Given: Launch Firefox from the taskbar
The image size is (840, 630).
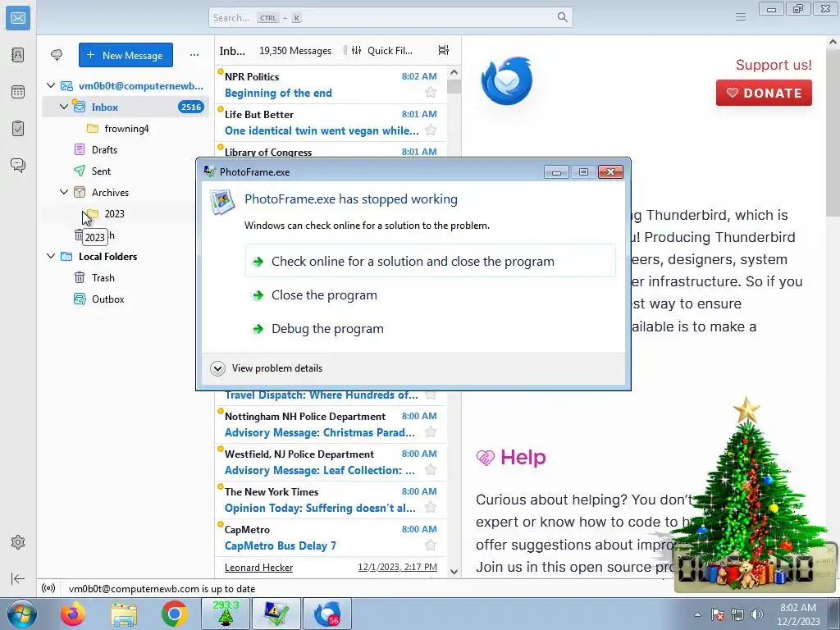Looking at the screenshot, I should 73,614.
